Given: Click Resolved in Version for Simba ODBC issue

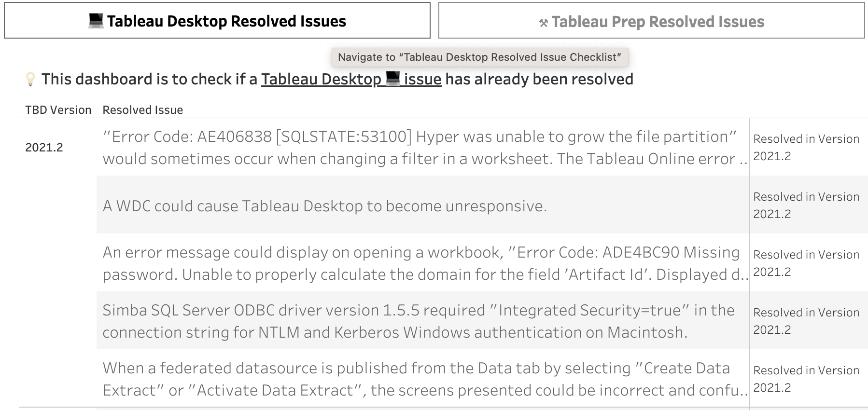Looking at the screenshot, I should (806, 321).
